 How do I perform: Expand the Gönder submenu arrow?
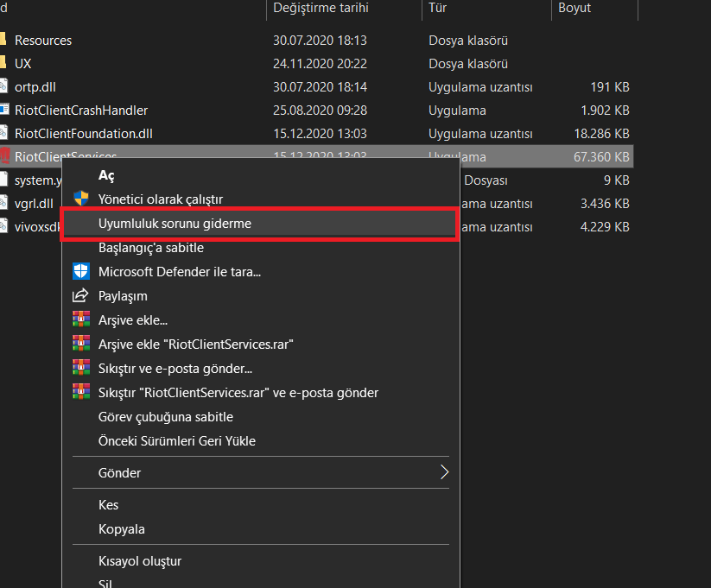(x=444, y=472)
